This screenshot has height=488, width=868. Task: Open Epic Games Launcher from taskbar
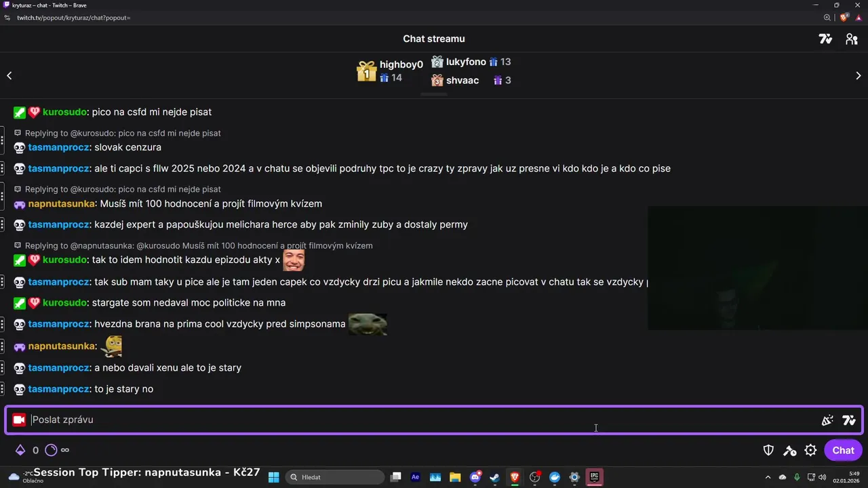coord(594,477)
